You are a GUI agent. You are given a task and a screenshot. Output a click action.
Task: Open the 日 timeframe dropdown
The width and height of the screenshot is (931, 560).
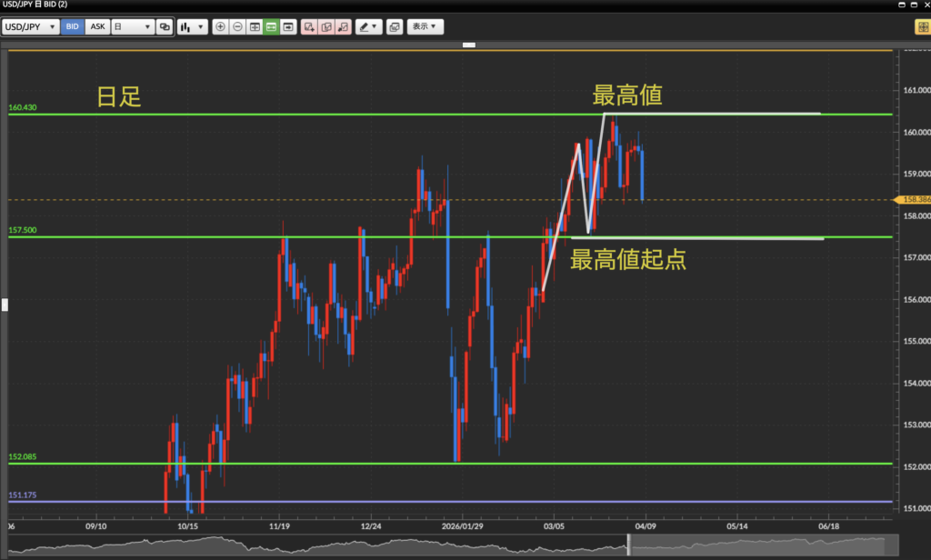pos(132,27)
